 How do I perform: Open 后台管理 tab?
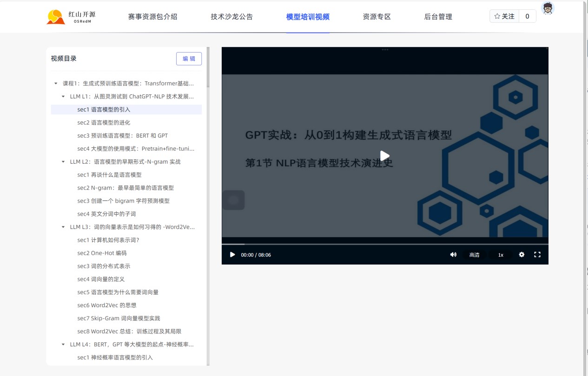438,17
